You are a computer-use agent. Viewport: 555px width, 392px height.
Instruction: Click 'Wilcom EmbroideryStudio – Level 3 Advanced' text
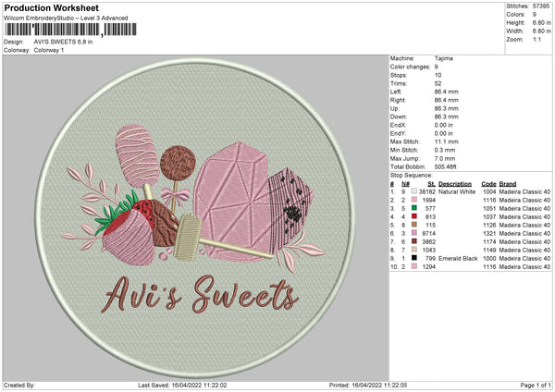tap(66, 18)
